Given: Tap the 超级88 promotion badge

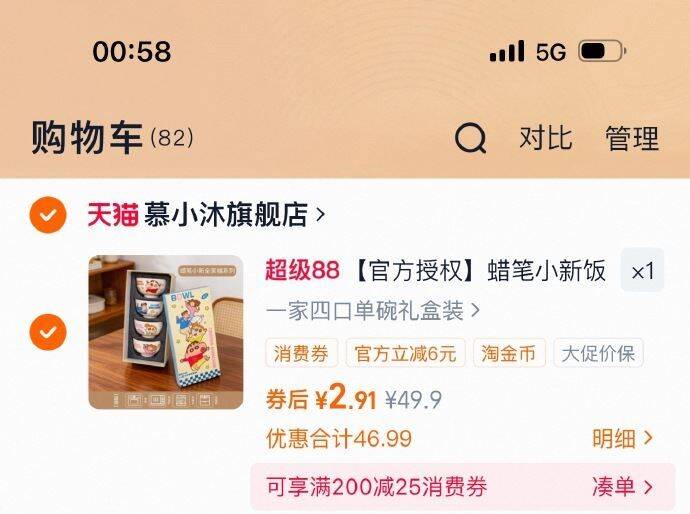Looking at the screenshot, I should pos(302,270).
